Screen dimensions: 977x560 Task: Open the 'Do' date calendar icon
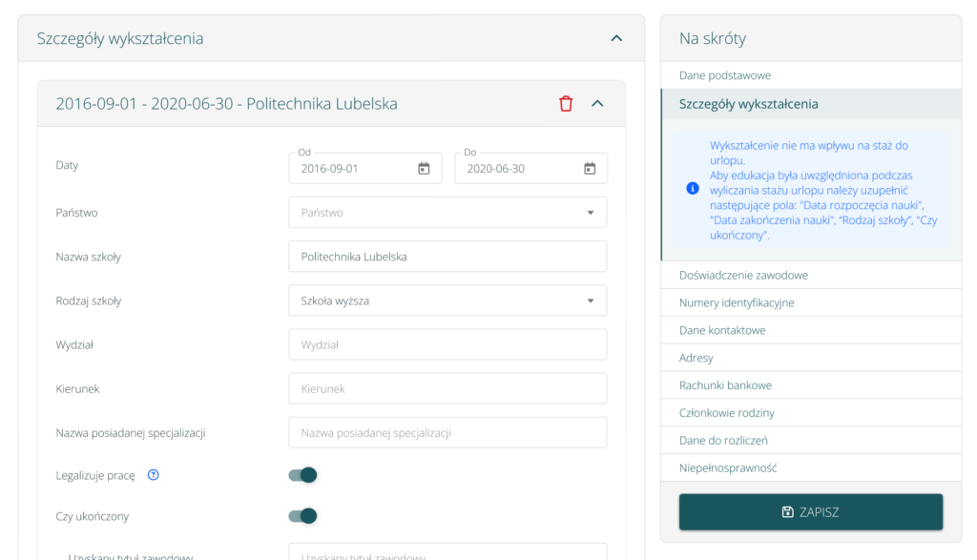(x=590, y=169)
